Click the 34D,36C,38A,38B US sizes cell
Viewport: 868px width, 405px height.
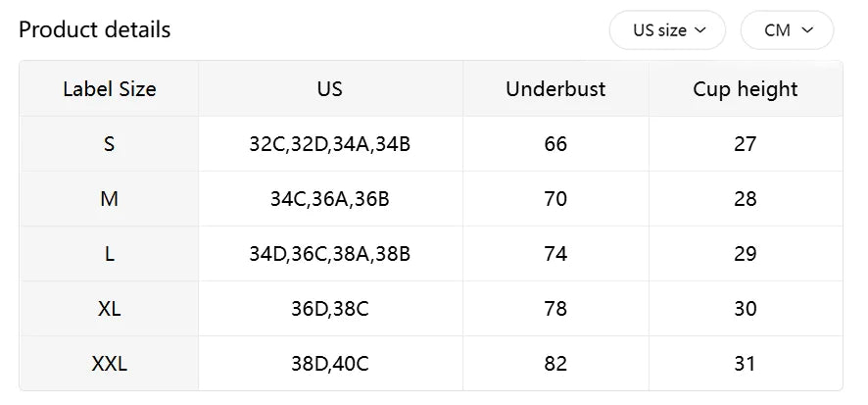[x=330, y=254]
